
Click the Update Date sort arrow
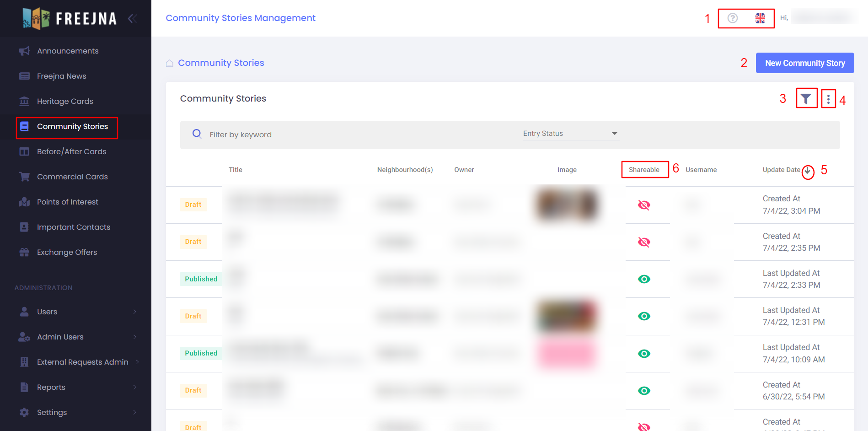(x=808, y=171)
